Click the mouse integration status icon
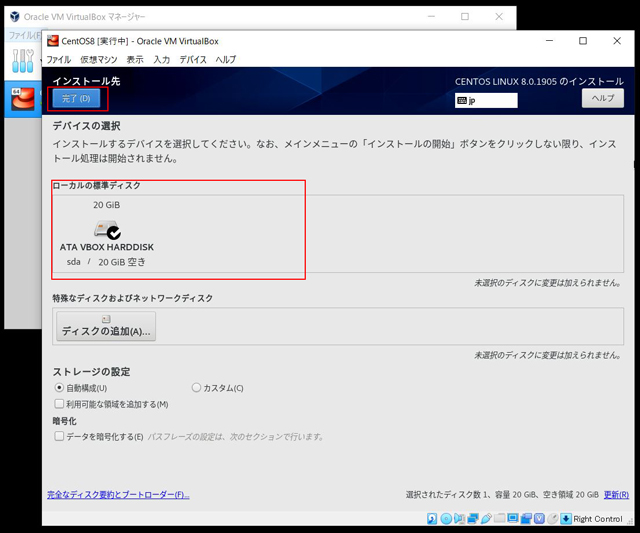 553,519
